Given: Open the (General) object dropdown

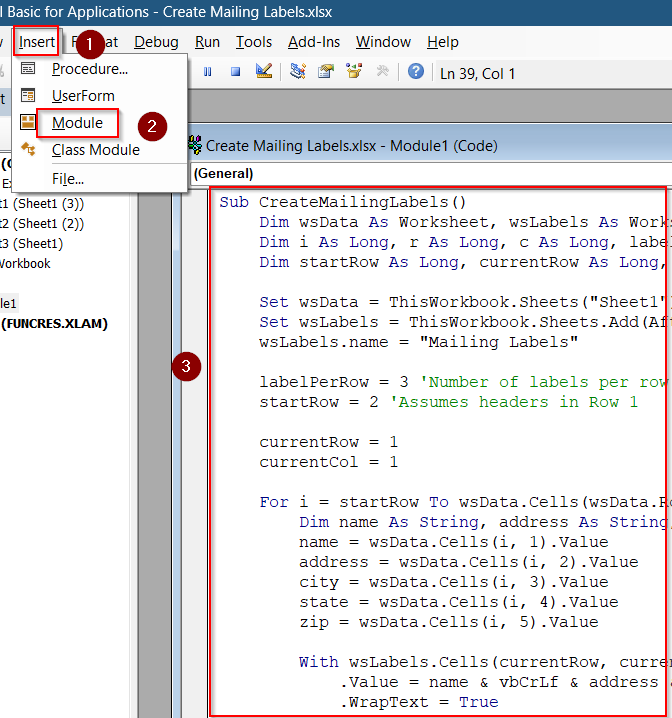Looking at the screenshot, I should click(x=431, y=174).
